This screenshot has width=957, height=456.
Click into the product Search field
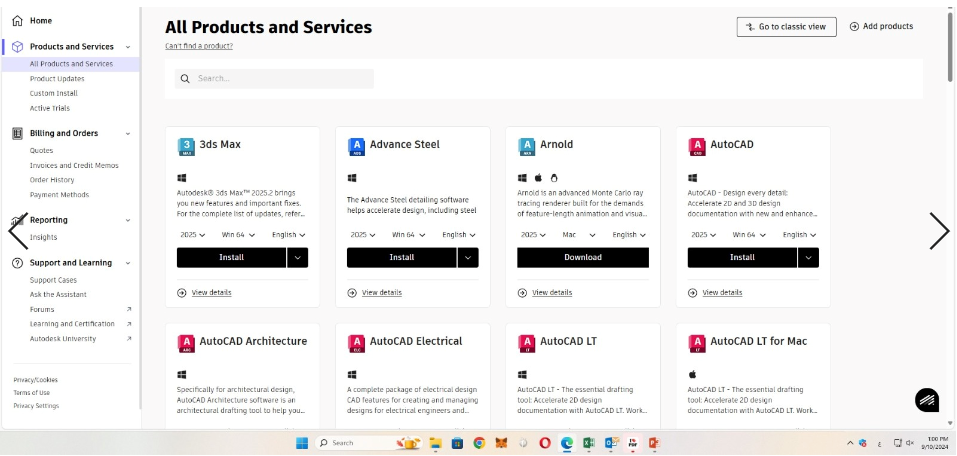[274, 79]
